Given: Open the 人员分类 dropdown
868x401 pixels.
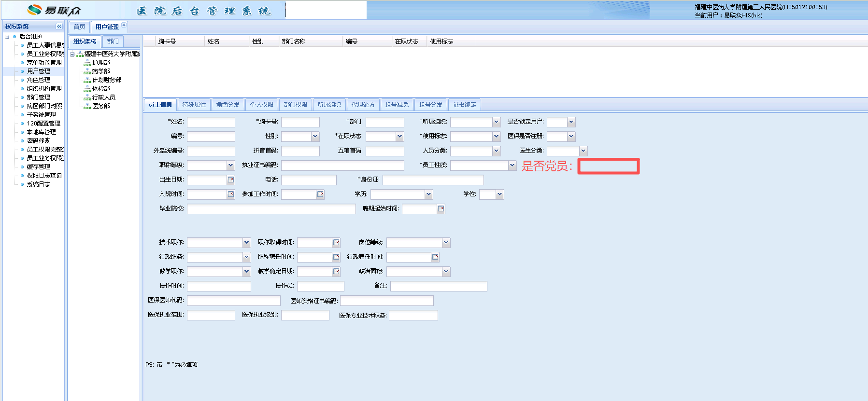Looking at the screenshot, I should point(496,151).
